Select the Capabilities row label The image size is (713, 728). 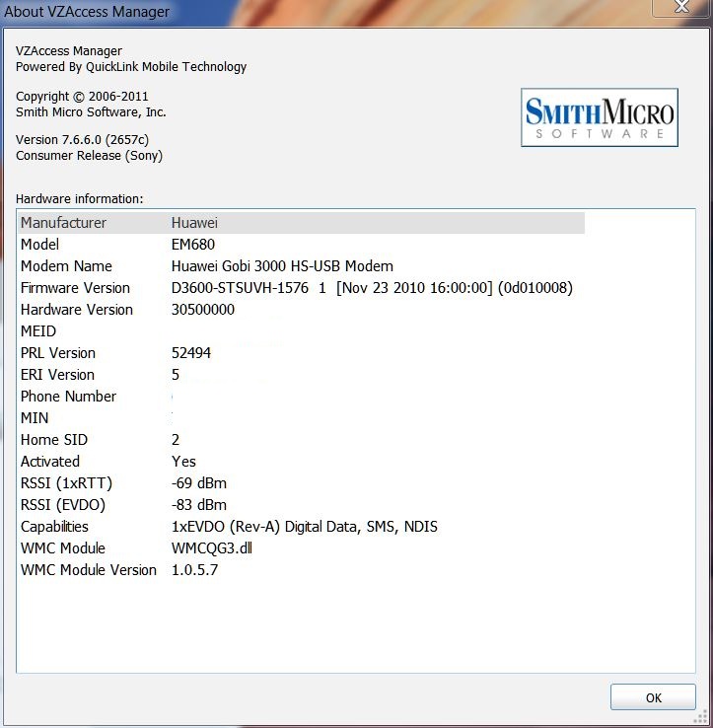point(54,527)
